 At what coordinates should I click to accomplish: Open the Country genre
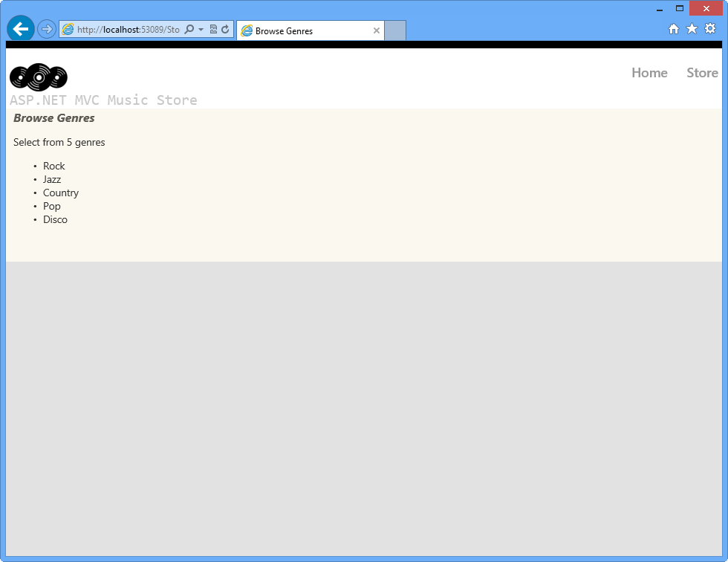click(x=61, y=193)
